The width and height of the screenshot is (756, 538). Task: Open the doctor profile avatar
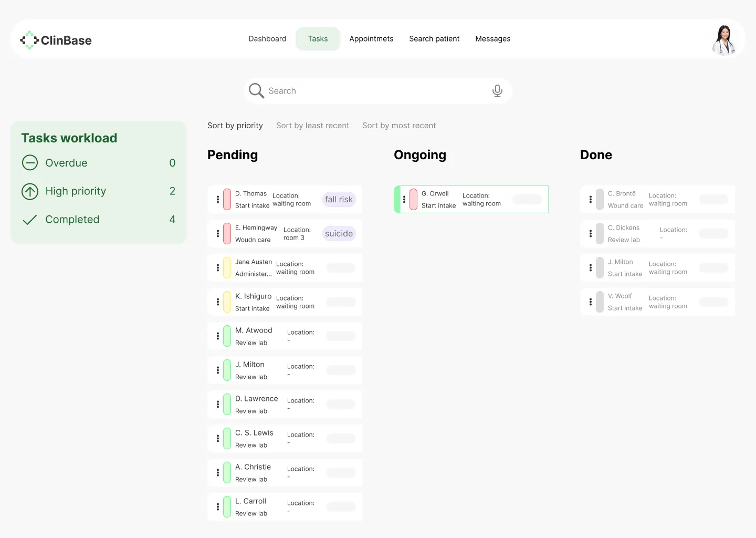724,40
